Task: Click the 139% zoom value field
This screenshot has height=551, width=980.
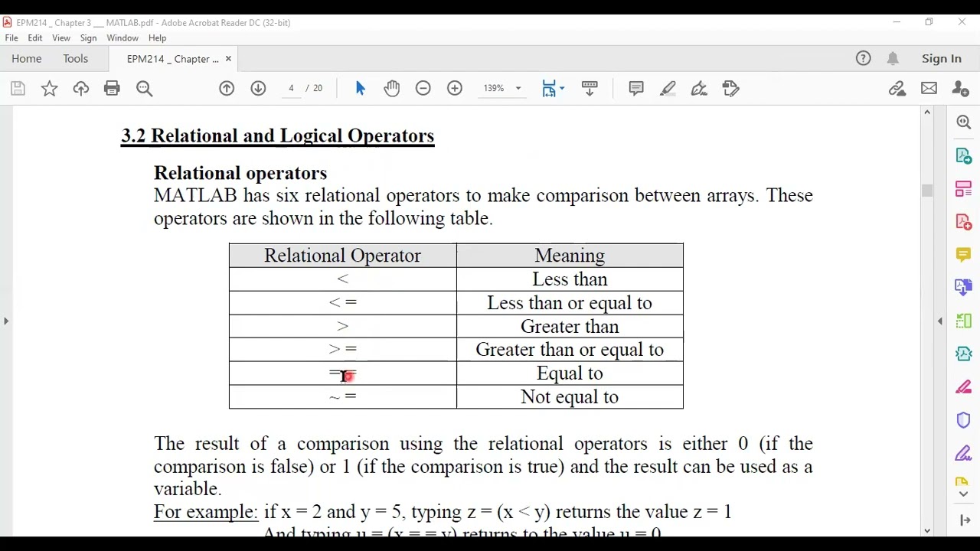Action: (494, 89)
